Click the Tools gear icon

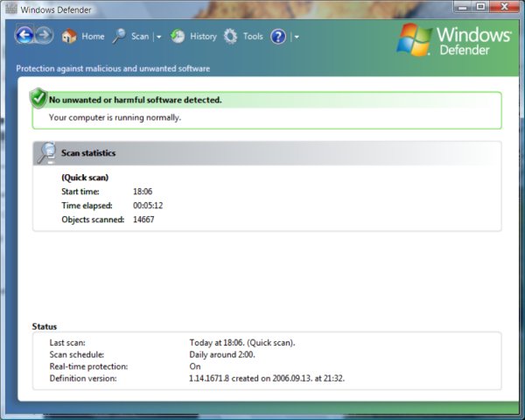[x=230, y=37]
